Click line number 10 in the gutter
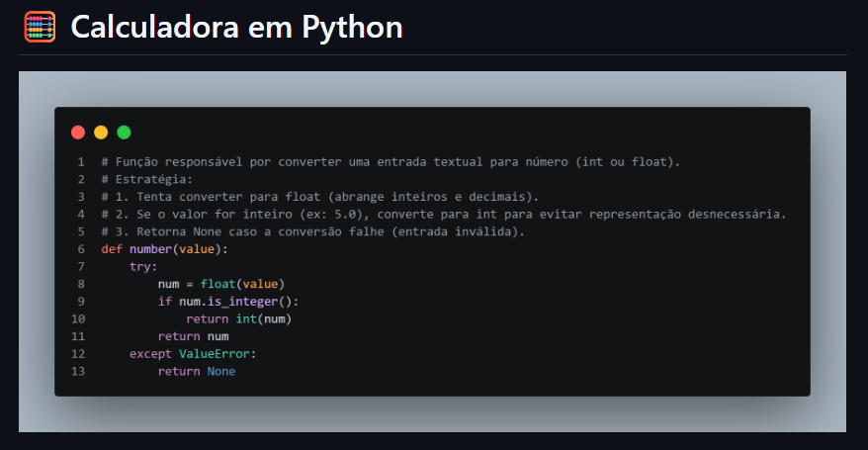This screenshot has height=450, width=868. 78,318
